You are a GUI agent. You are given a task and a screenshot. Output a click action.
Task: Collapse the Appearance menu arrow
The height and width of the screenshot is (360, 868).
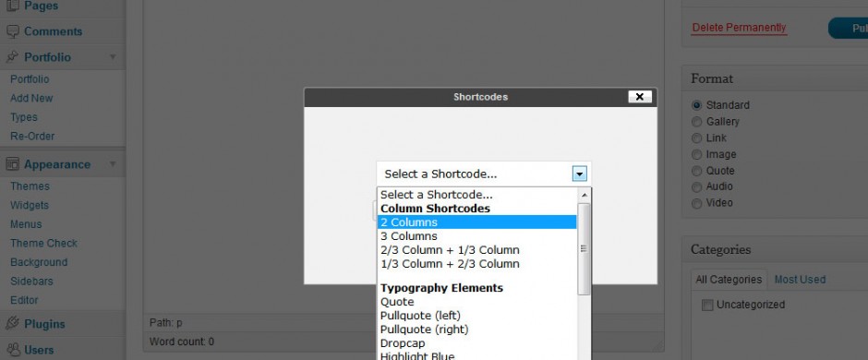tap(113, 164)
